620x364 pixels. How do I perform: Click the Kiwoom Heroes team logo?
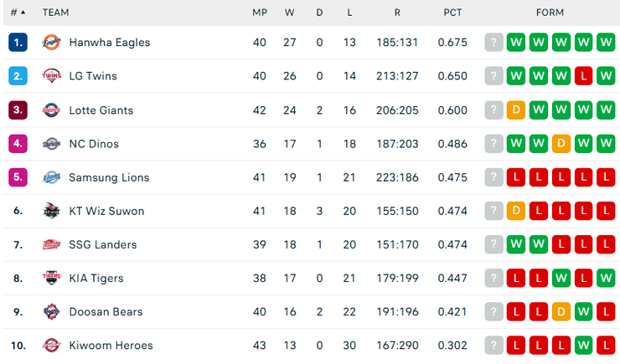click(x=52, y=345)
